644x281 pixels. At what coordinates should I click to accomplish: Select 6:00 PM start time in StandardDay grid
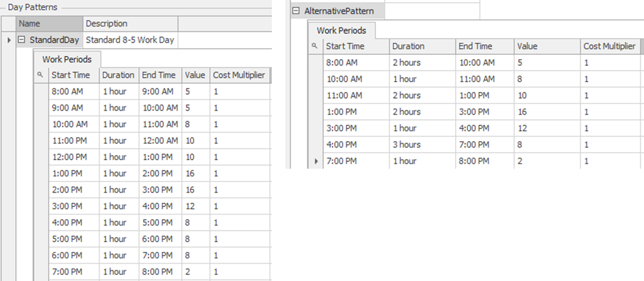[x=73, y=256]
